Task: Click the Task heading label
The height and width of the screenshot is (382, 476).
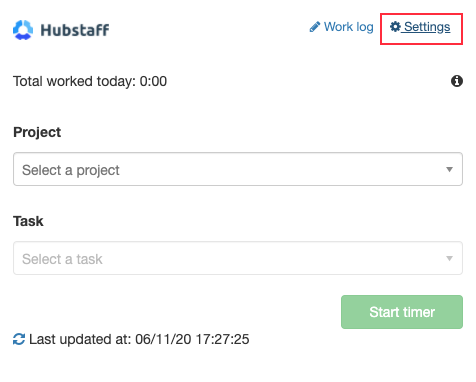Action: [28, 221]
